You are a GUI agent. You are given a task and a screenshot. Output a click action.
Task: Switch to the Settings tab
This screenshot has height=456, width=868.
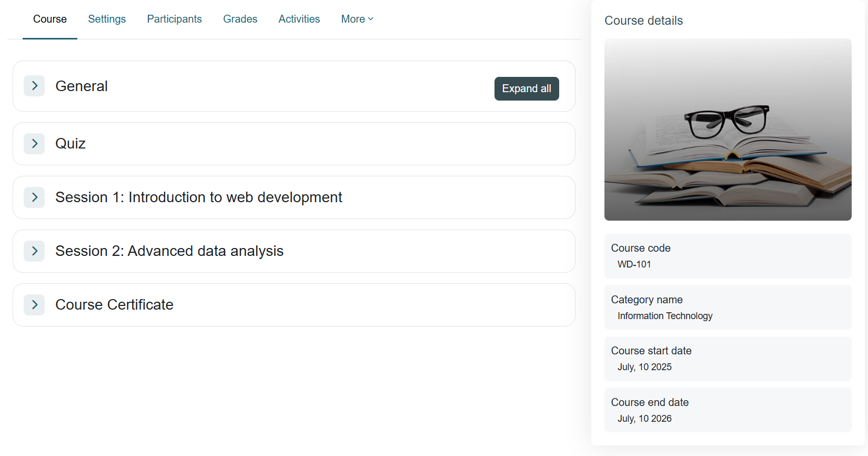tap(107, 19)
